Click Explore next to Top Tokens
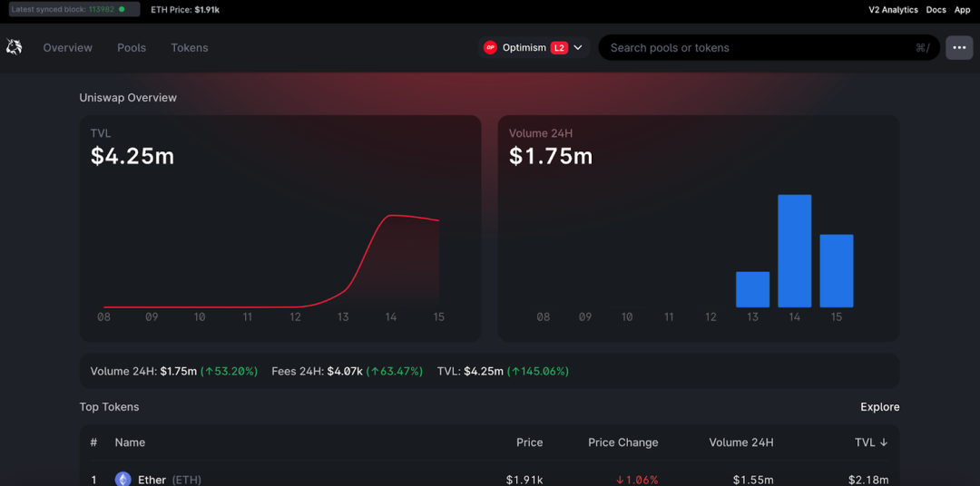The width and height of the screenshot is (980, 486). click(879, 407)
